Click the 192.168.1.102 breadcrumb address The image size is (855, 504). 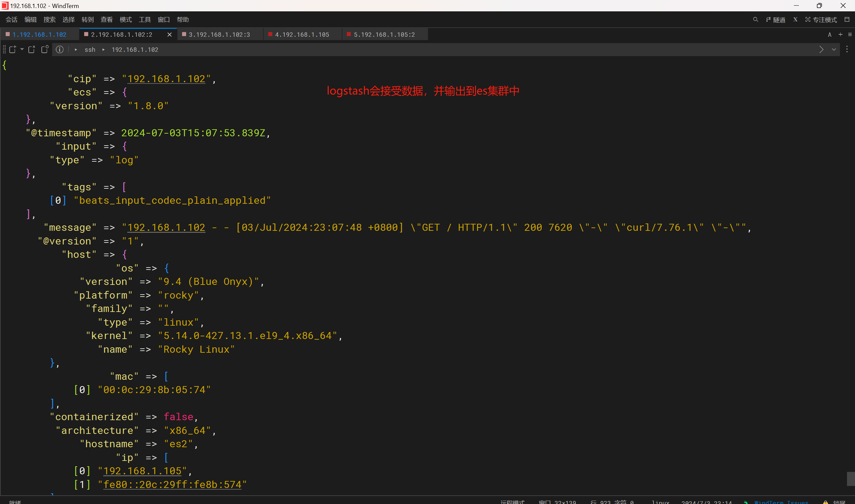[x=135, y=49]
